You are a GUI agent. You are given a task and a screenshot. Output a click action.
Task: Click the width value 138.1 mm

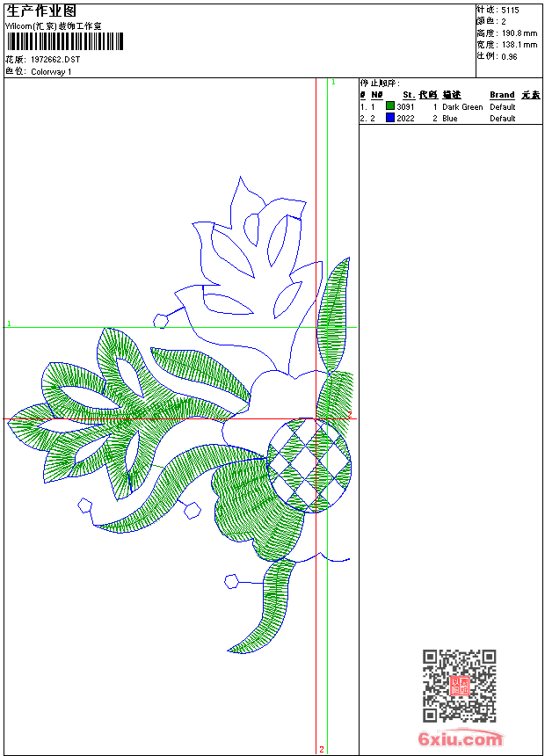click(x=520, y=45)
